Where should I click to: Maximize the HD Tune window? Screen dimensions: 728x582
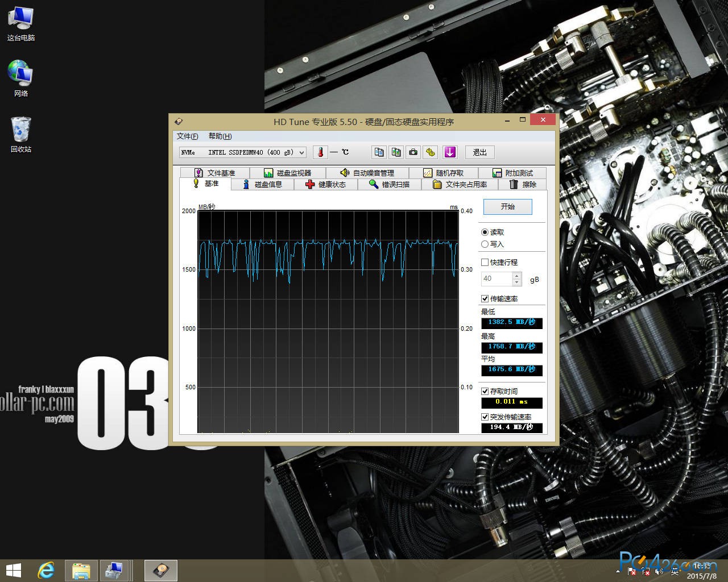[523, 120]
